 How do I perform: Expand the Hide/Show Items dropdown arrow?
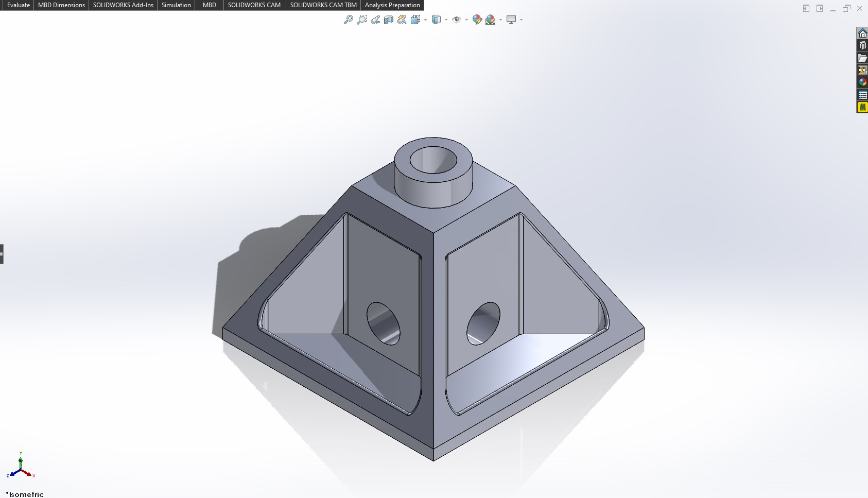(466, 20)
